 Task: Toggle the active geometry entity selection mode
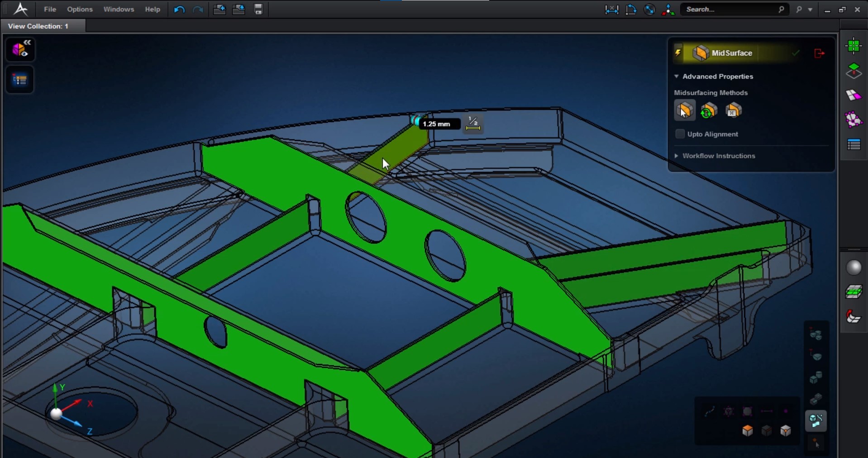pyautogui.click(x=816, y=421)
